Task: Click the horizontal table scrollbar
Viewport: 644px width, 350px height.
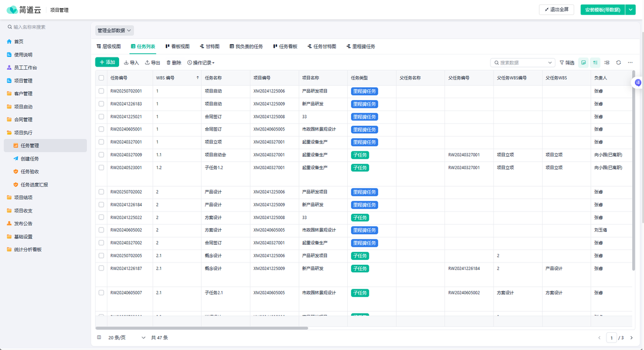Action: pos(202,328)
